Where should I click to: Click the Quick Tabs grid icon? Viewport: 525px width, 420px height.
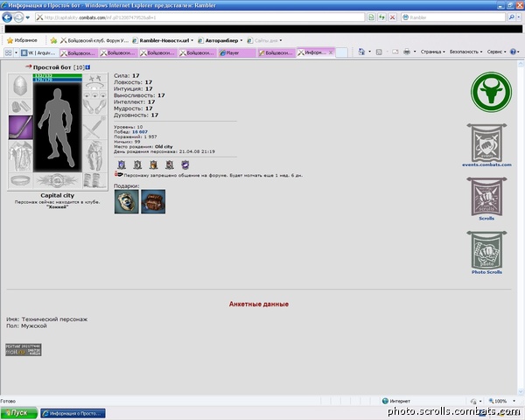[8, 52]
